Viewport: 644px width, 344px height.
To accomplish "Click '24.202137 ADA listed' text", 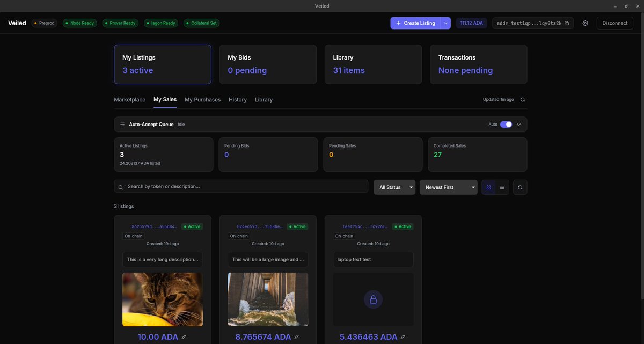I will tap(140, 163).
